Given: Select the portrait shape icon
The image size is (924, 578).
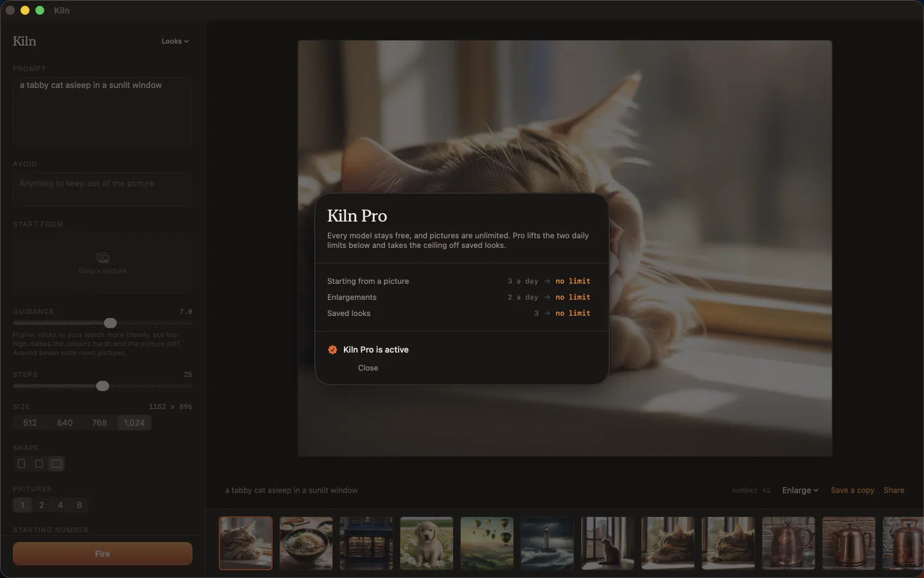Looking at the screenshot, I should pos(21,464).
